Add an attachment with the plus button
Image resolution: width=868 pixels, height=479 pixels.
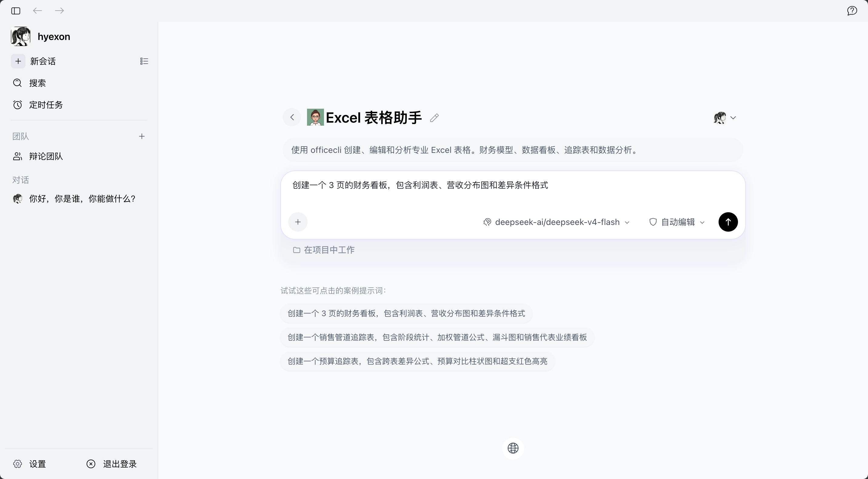pos(298,222)
